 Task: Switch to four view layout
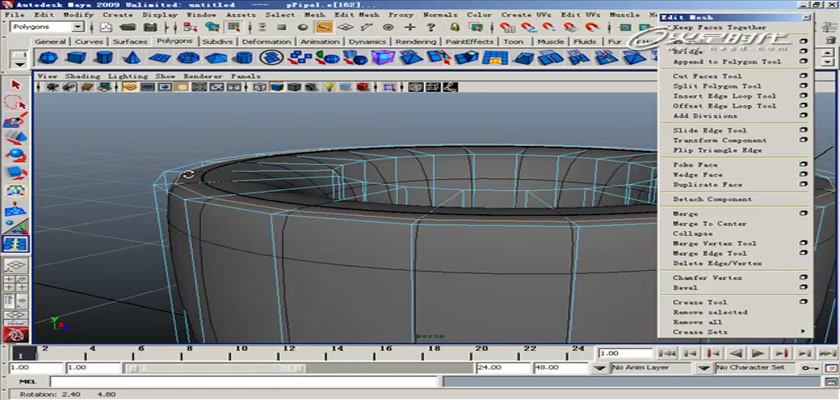point(16,283)
